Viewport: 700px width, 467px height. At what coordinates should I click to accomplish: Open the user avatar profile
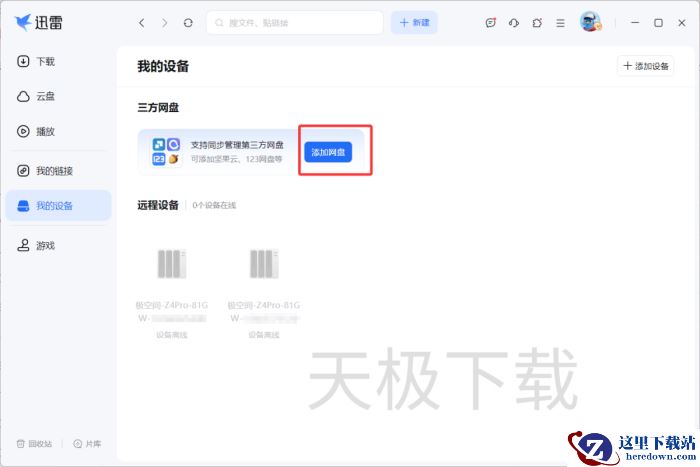(590, 21)
